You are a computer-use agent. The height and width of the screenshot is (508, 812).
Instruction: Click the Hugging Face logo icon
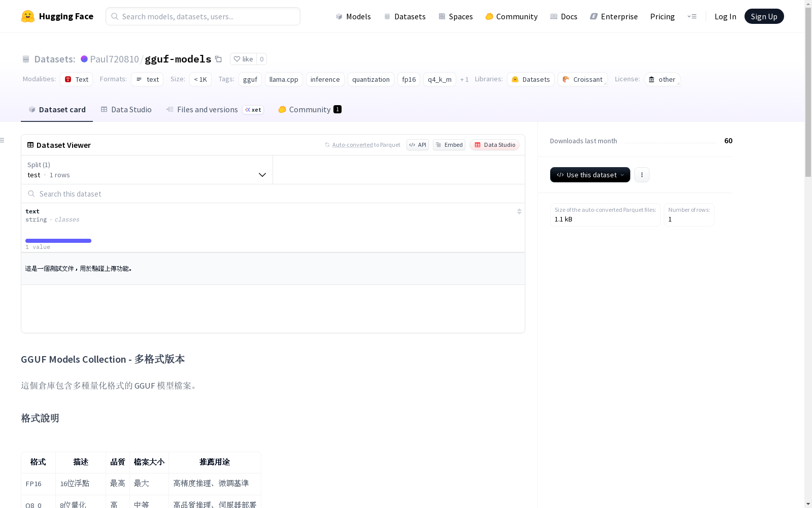(28, 16)
